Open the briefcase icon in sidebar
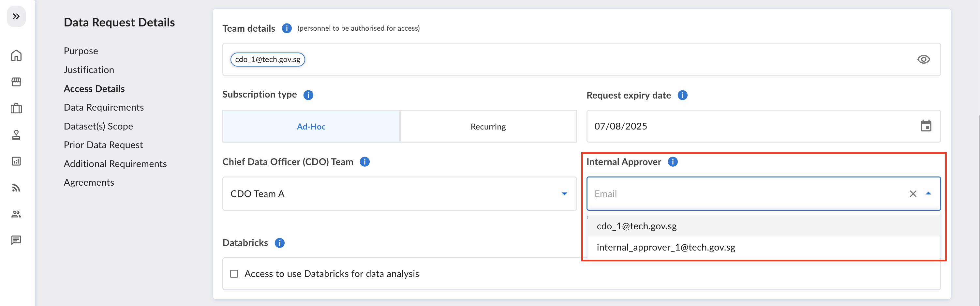 coord(16,108)
